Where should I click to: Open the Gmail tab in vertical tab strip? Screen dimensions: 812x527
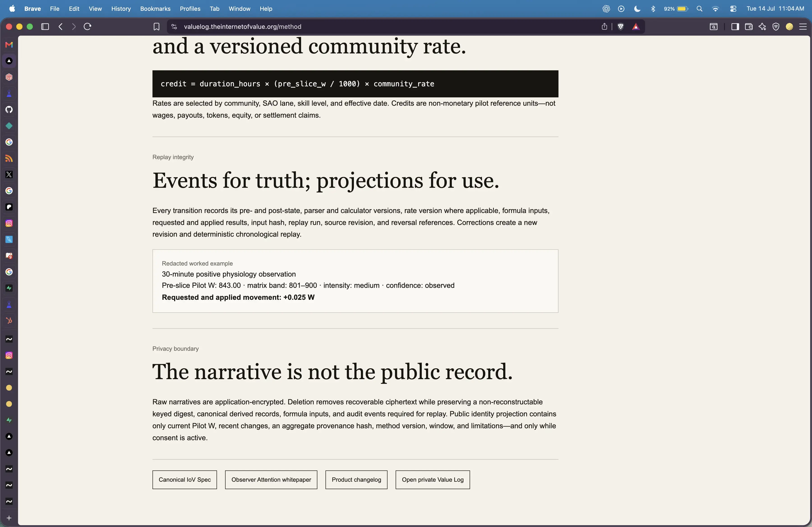tap(9, 45)
